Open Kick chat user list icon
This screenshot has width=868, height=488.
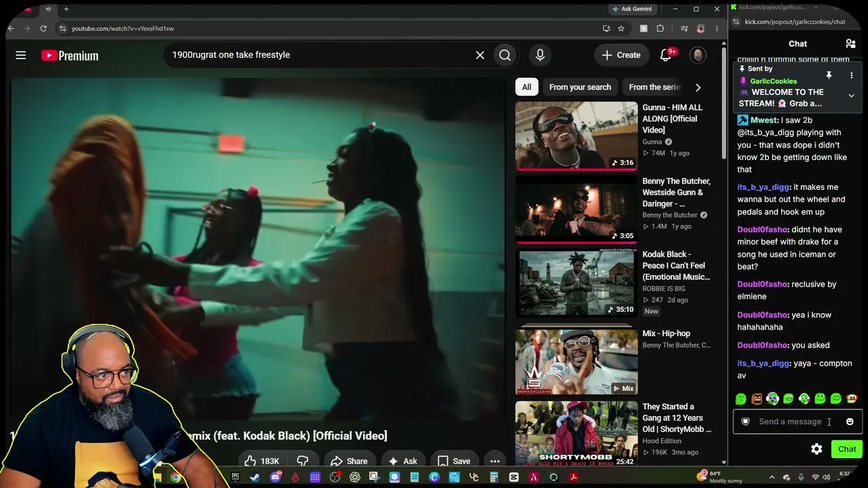850,44
